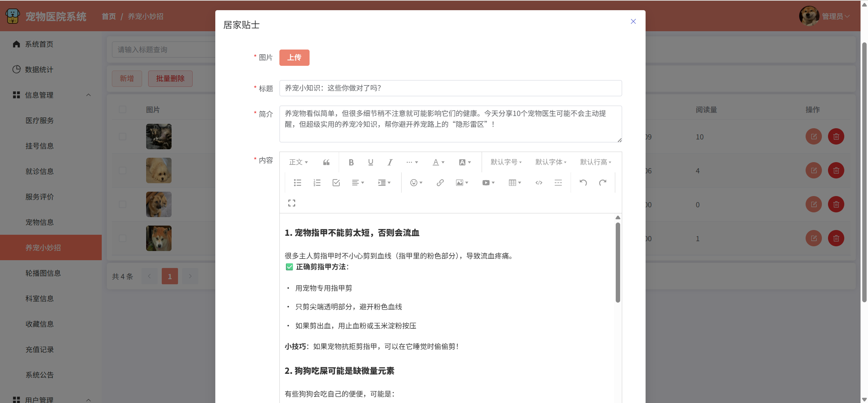Check the header select-all checkbox
868x403 pixels.
point(122,109)
